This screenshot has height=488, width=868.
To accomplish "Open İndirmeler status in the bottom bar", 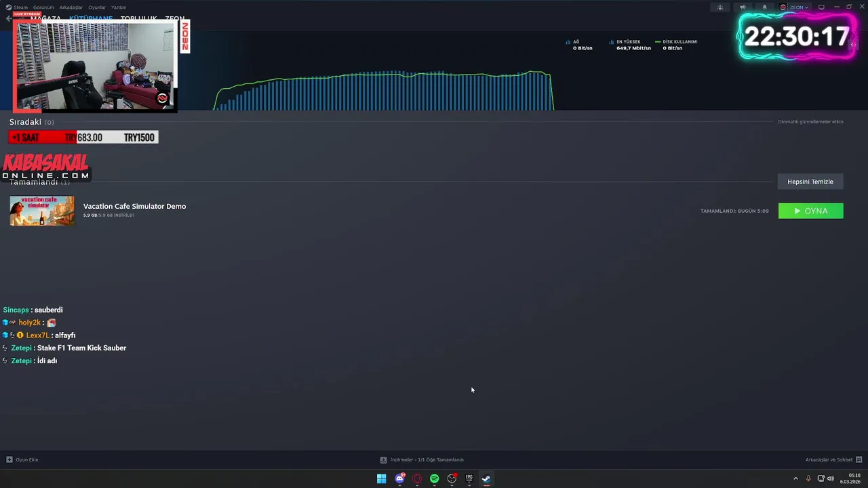I will coord(427,460).
